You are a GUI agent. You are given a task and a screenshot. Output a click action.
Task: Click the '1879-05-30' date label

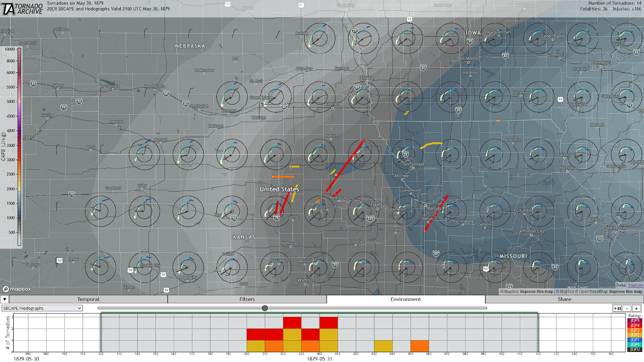27,359
